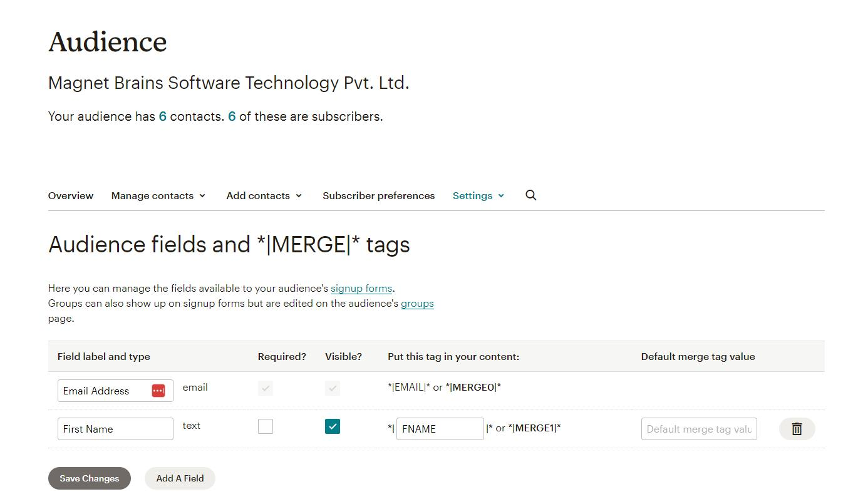Image resolution: width=843 pixels, height=504 pixels.
Task: Click the 6 subscribers count link
Action: (232, 116)
